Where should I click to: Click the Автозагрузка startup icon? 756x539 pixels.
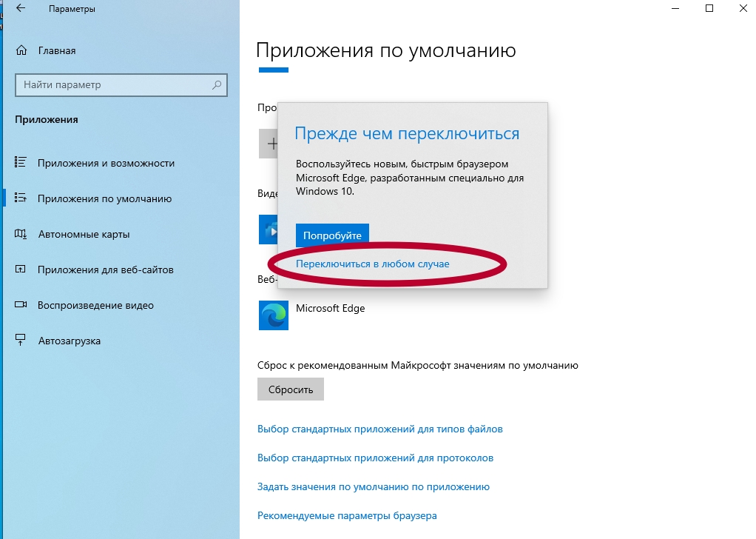pyautogui.click(x=21, y=341)
